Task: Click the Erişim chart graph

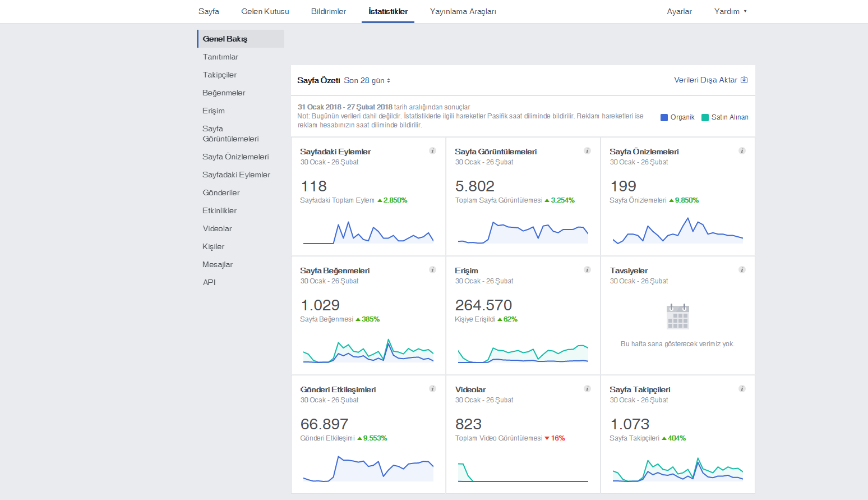Action: (523, 354)
